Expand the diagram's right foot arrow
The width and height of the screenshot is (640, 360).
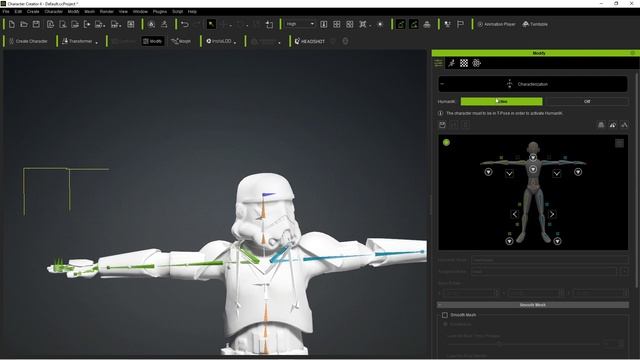coord(558,241)
